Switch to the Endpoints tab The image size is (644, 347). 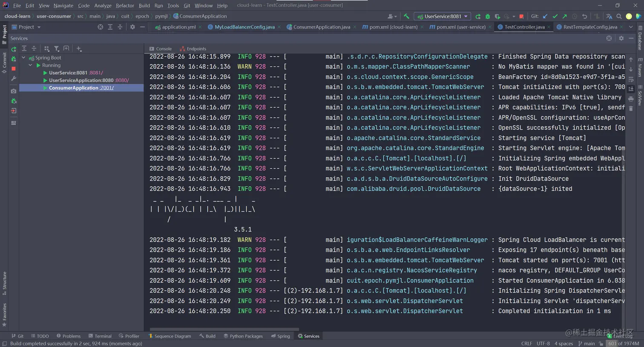tap(196, 49)
